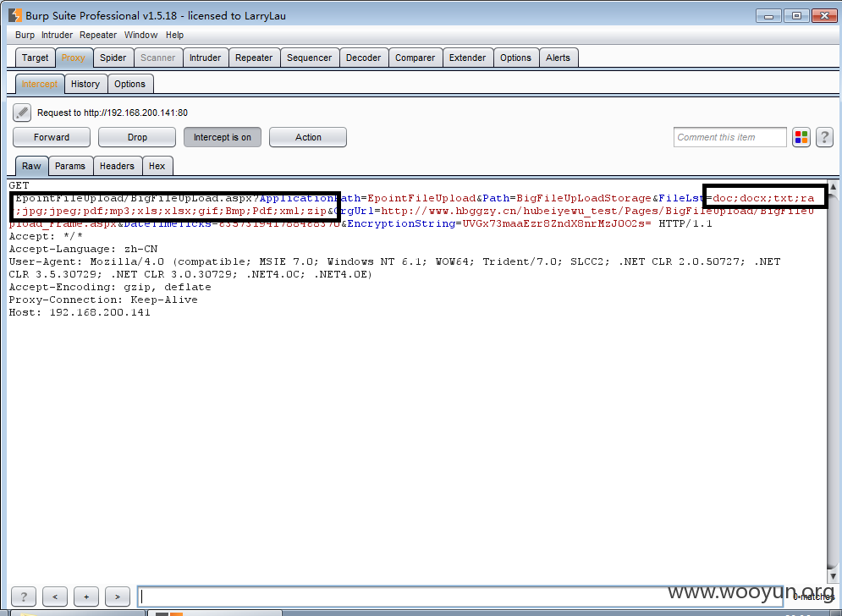Select the Raw message view tab
Image resolution: width=842 pixels, height=616 pixels.
(31, 166)
